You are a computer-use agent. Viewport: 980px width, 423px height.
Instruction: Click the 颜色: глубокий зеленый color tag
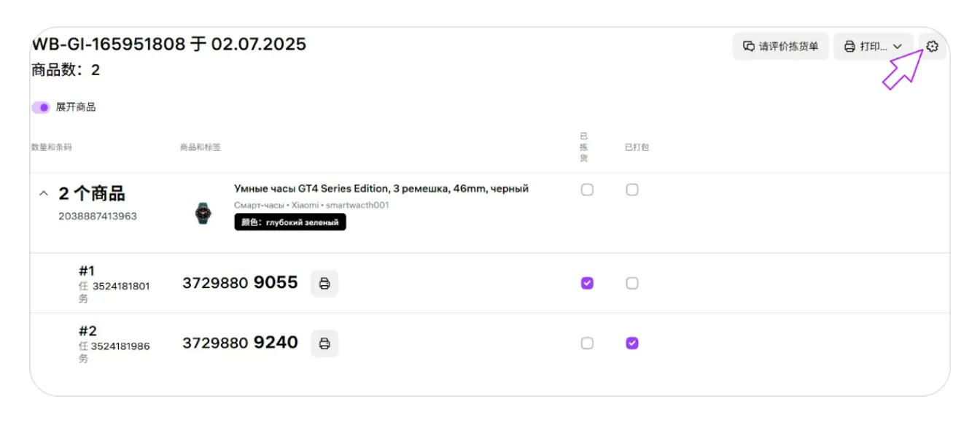click(x=290, y=222)
